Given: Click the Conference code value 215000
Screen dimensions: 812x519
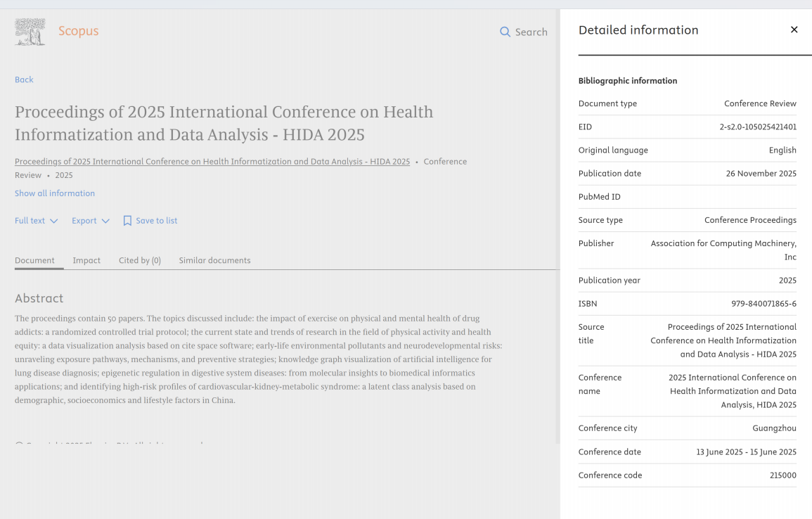Looking at the screenshot, I should [782, 475].
